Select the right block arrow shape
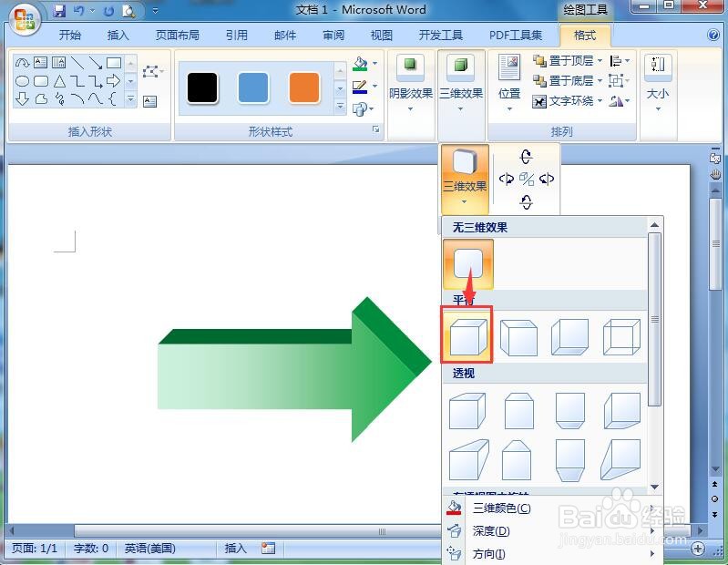 tap(114, 81)
